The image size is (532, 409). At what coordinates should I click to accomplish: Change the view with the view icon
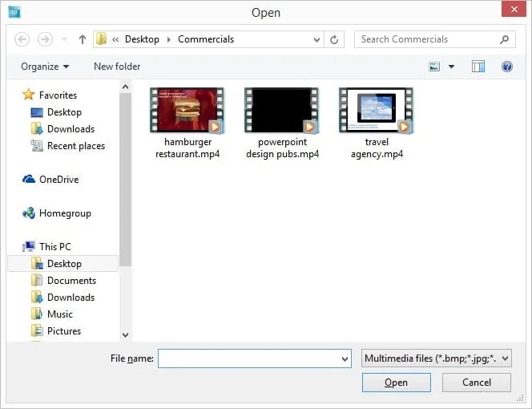[434, 67]
